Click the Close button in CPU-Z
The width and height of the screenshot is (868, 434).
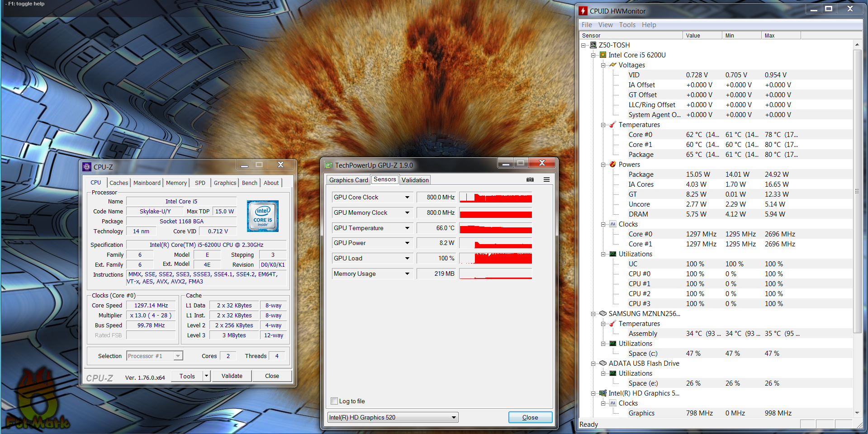[x=272, y=376]
